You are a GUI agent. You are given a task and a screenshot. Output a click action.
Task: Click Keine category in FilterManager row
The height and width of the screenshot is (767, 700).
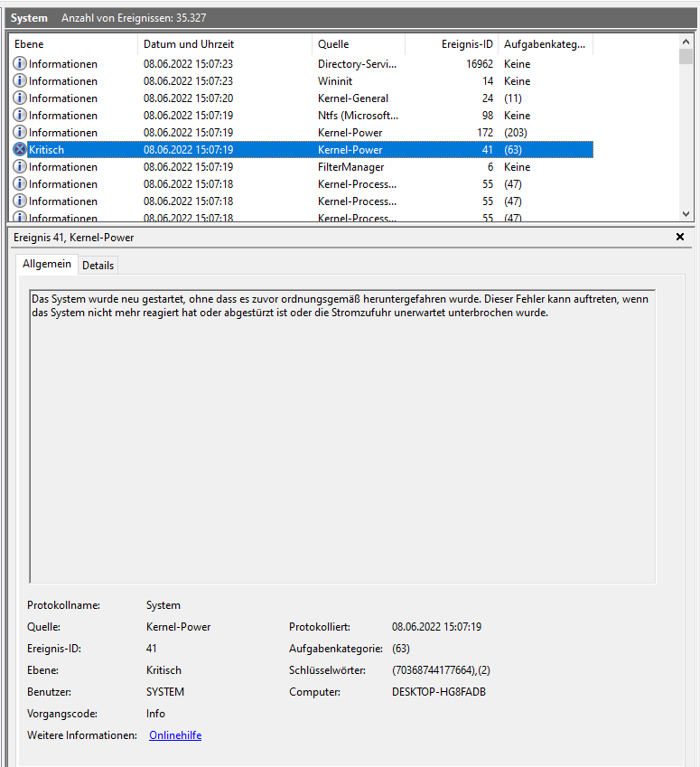[517, 167]
